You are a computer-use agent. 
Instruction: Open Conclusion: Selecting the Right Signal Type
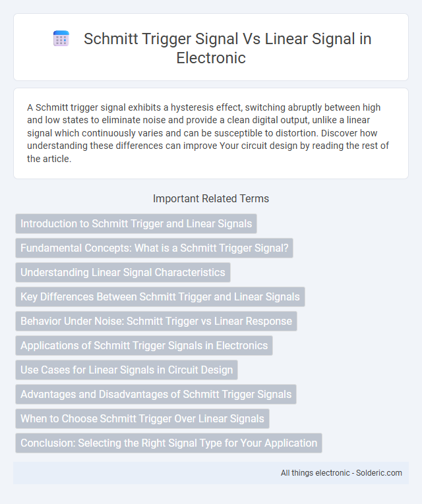(x=169, y=443)
